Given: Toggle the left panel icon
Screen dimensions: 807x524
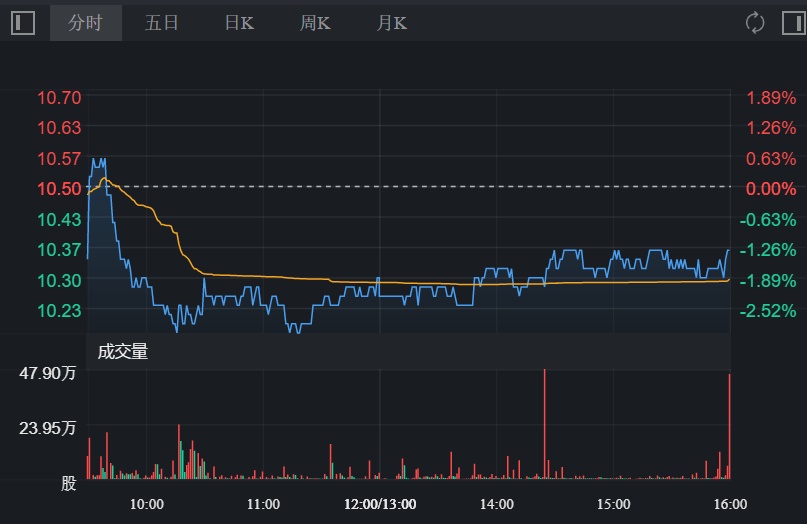Looking at the screenshot, I should click(22, 23).
